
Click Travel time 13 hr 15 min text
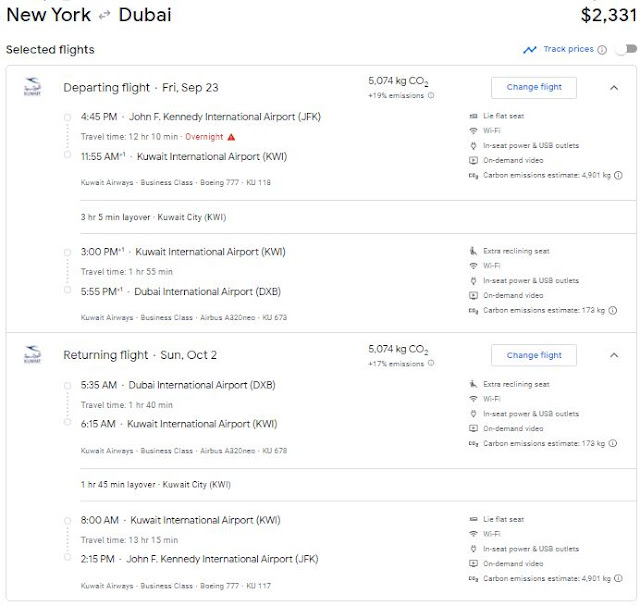point(129,540)
